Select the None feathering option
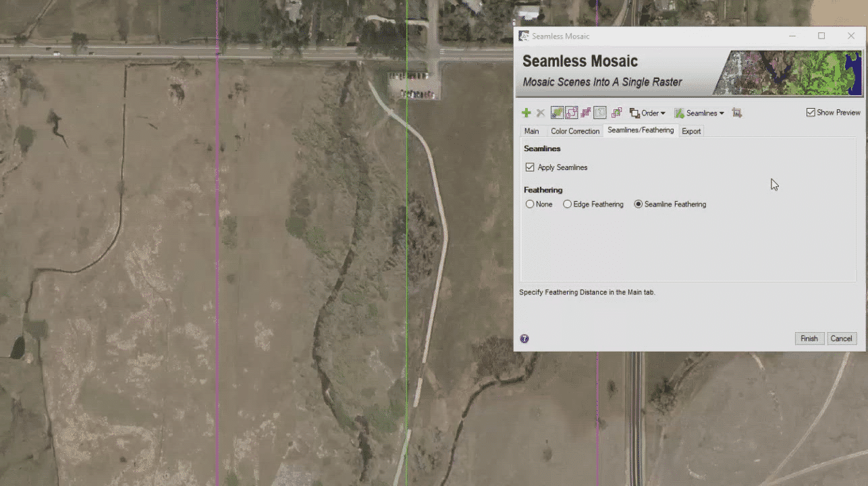The image size is (868, 486). [x=530, y=205]
